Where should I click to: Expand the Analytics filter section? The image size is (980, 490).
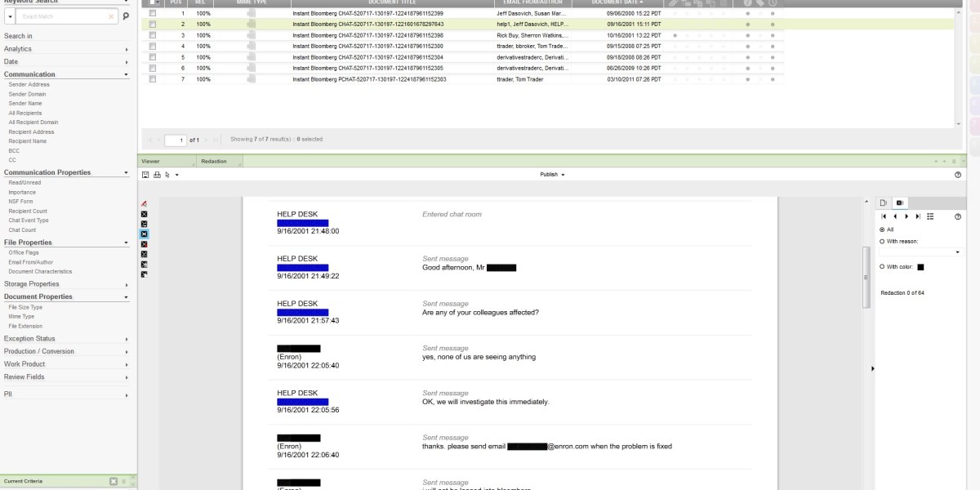pos(65,49)
